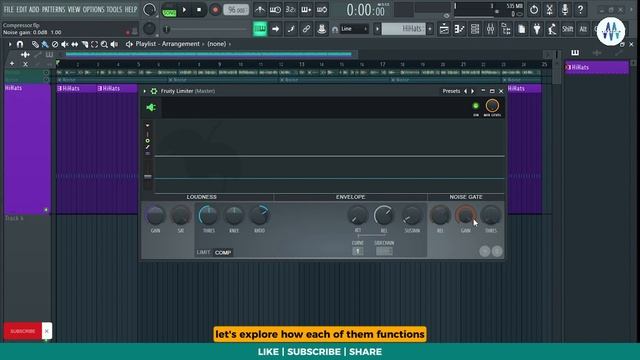Click the green speaker icon in limiter
This screenshot has height=360, width=640.
[x=151, y=107]
